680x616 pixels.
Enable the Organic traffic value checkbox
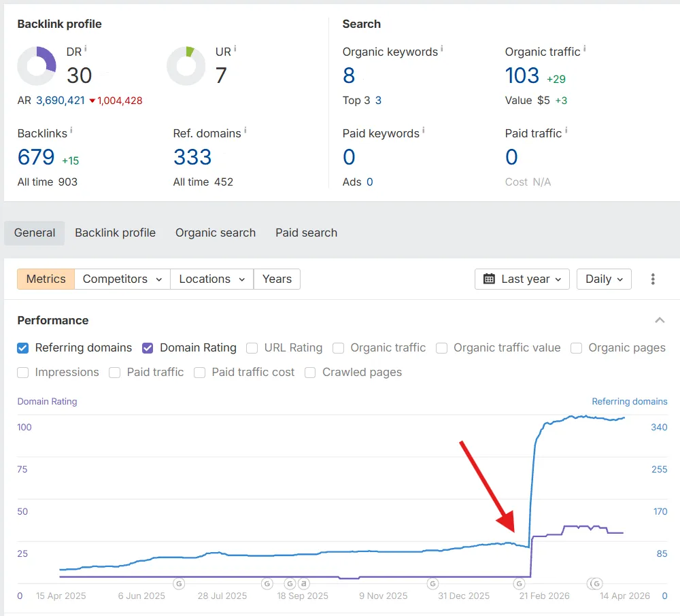442,348
